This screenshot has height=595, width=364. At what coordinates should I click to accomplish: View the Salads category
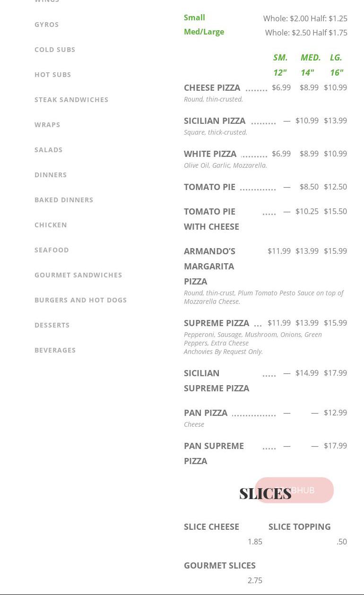click(x=49, y=150)
